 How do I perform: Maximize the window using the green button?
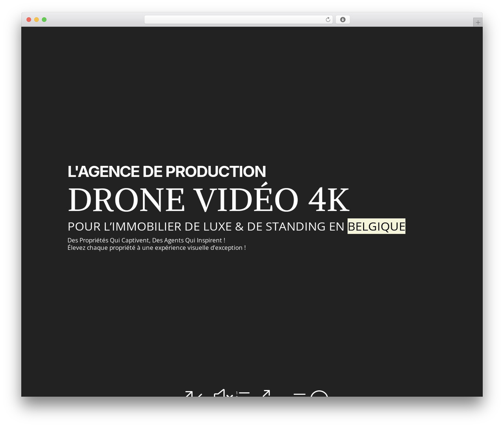44,20
